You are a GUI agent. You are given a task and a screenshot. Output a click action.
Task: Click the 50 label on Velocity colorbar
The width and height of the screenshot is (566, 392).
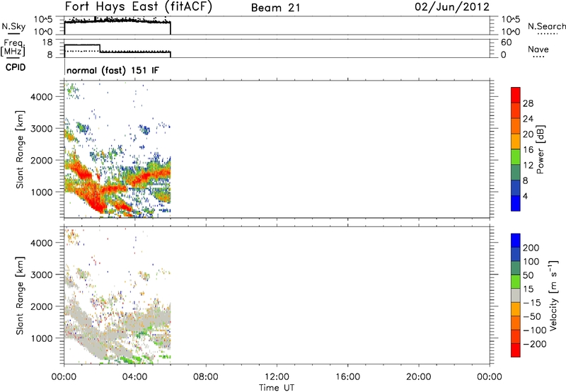pos(529,275)
